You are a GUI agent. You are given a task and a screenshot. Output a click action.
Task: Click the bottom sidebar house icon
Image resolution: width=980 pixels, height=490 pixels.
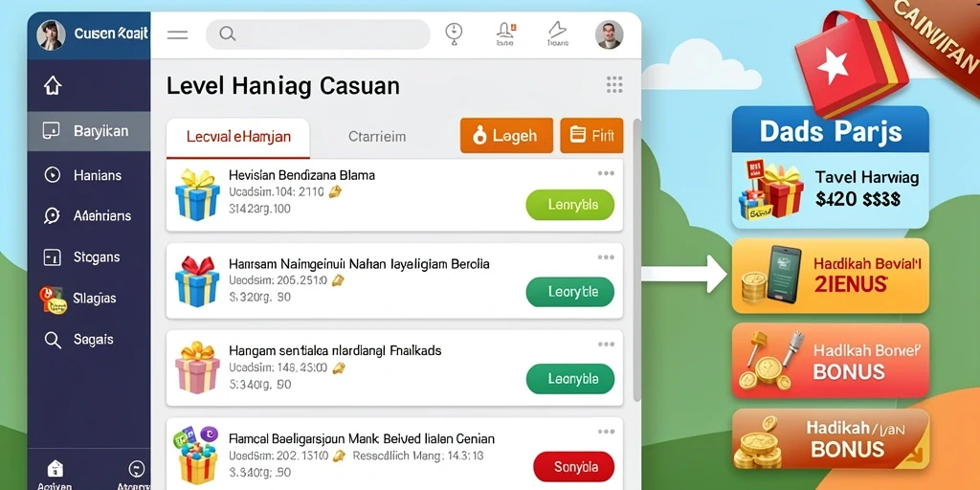click(x=55, y=468)
